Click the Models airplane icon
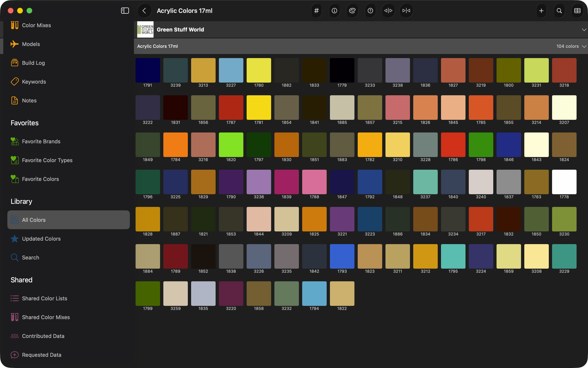Viewport: 588px width, 368px height. pyautogui.click(x=14, y=44)
